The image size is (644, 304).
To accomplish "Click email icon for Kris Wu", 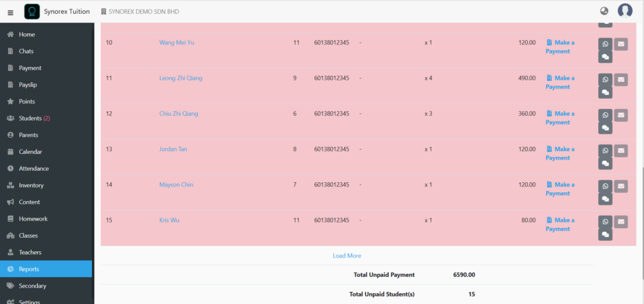I will [x=621, y=222].
